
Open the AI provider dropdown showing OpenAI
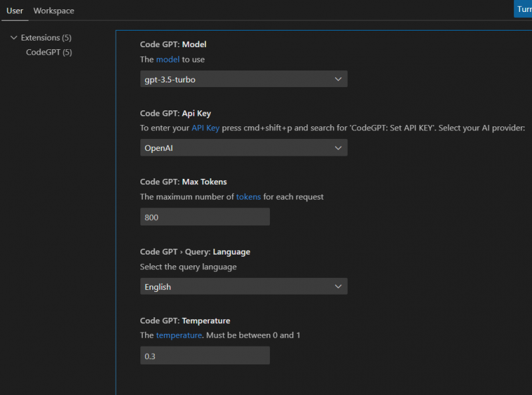tap(243, 148)
